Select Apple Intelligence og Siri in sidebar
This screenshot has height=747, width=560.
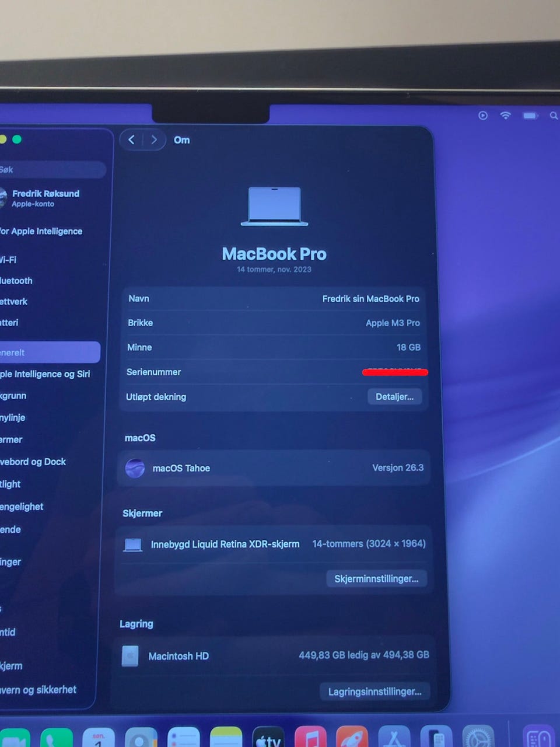(x=45, y=374)
